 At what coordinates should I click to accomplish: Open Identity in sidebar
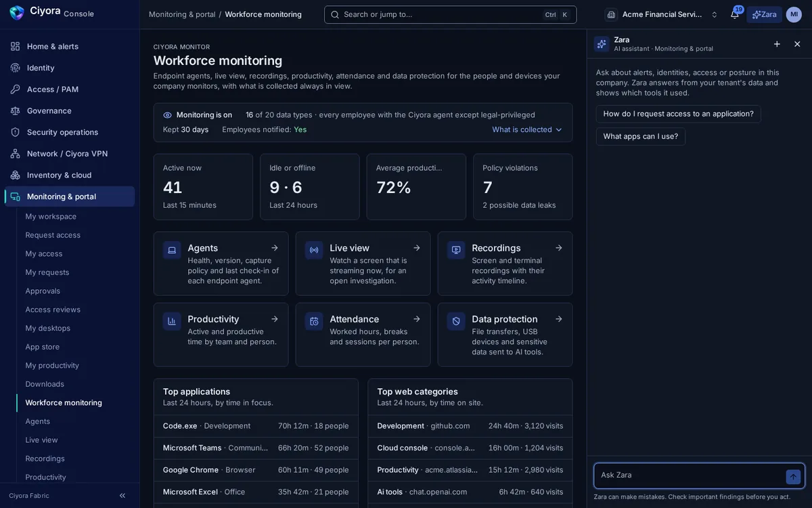(70, 68)
